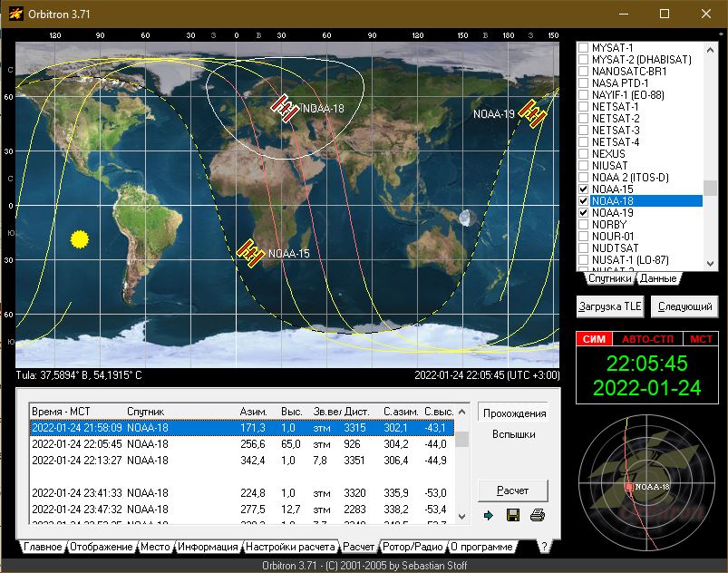This screenshot has height=573, width=728.
Task: Check the NETSAT-1 satellite box
Action: click(584, 107)
